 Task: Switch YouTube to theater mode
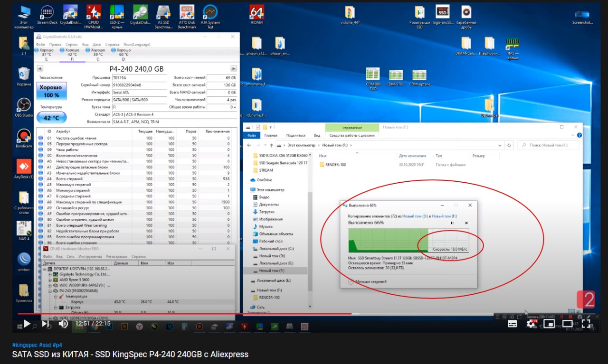(568, 324)
